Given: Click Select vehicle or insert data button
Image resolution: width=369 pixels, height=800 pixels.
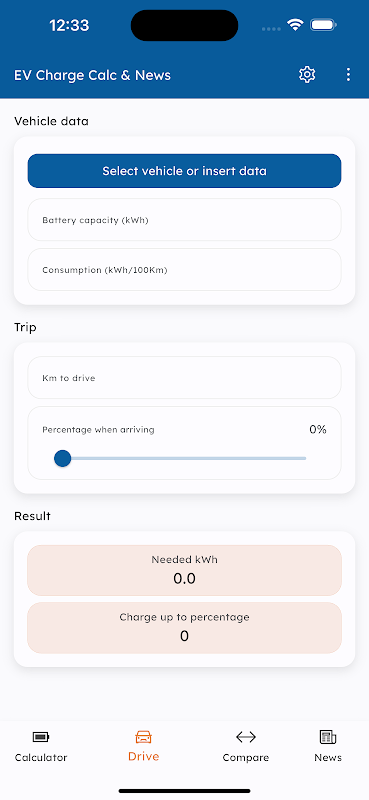Looking at the screenshot, I should [184, 171].
